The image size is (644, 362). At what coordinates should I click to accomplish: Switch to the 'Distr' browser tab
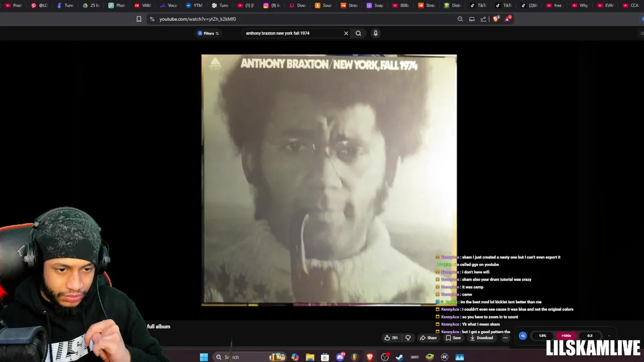[452, 6]
